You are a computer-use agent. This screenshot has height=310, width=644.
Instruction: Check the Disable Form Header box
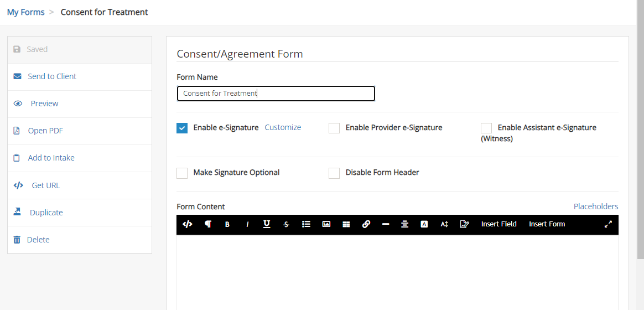click(x=334, y=173)
